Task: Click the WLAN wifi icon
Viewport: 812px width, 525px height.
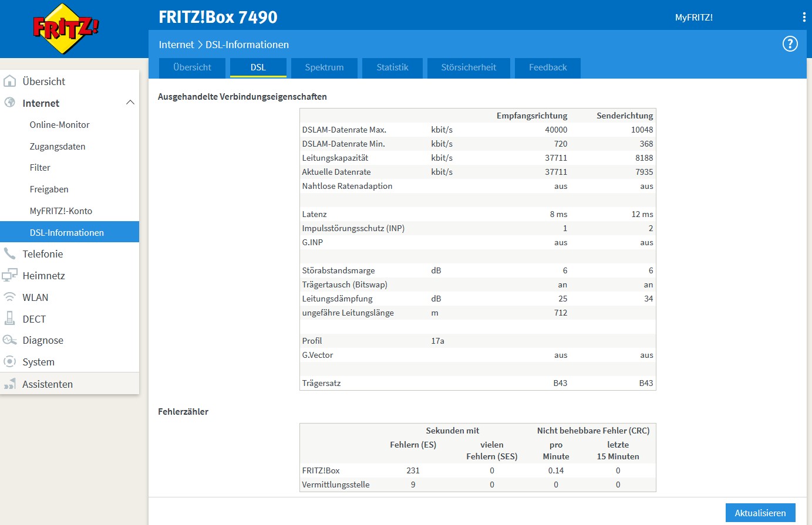Action: click(x=10, y=297)
